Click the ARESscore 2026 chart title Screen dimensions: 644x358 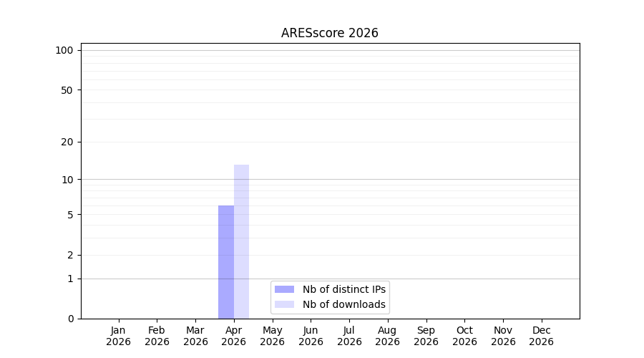click(329, 33)
